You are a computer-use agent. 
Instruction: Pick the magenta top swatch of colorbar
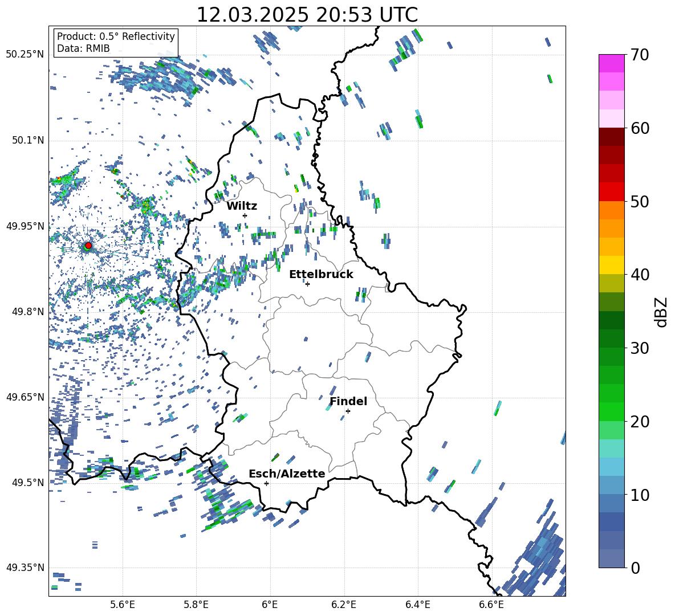611,63
